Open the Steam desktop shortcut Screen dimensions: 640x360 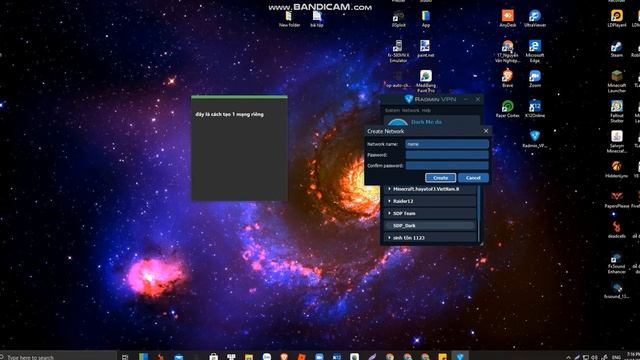pyautogui.click(x=617, y=49)
